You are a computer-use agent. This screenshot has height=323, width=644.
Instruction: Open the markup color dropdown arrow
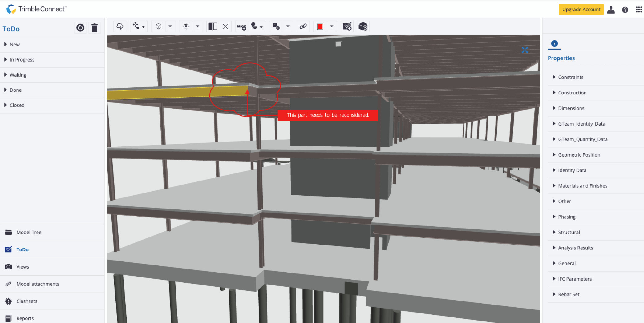[332, 26]
